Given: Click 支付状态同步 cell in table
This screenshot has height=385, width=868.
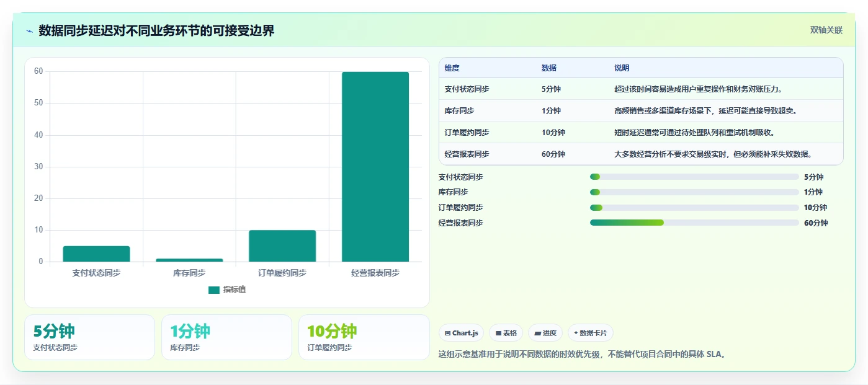Looking at the screenshot, I should [467, 89].
